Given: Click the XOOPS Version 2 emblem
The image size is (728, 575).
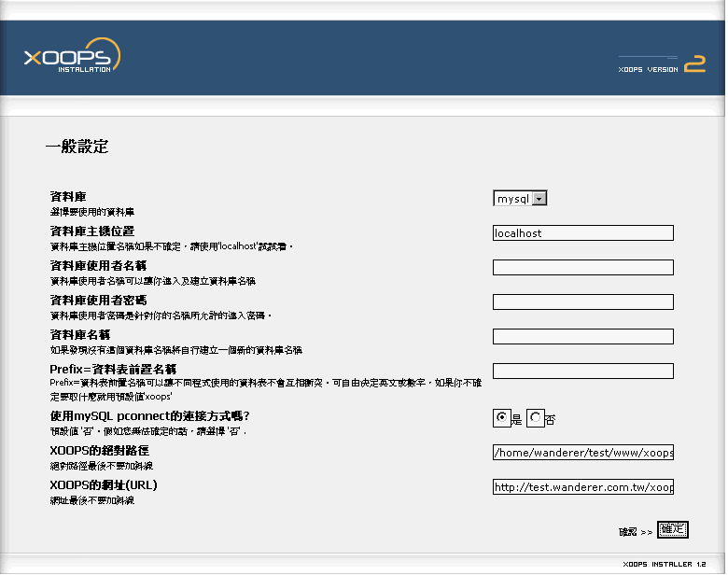Looking at the screenshot, I should (x=662, y=64).
